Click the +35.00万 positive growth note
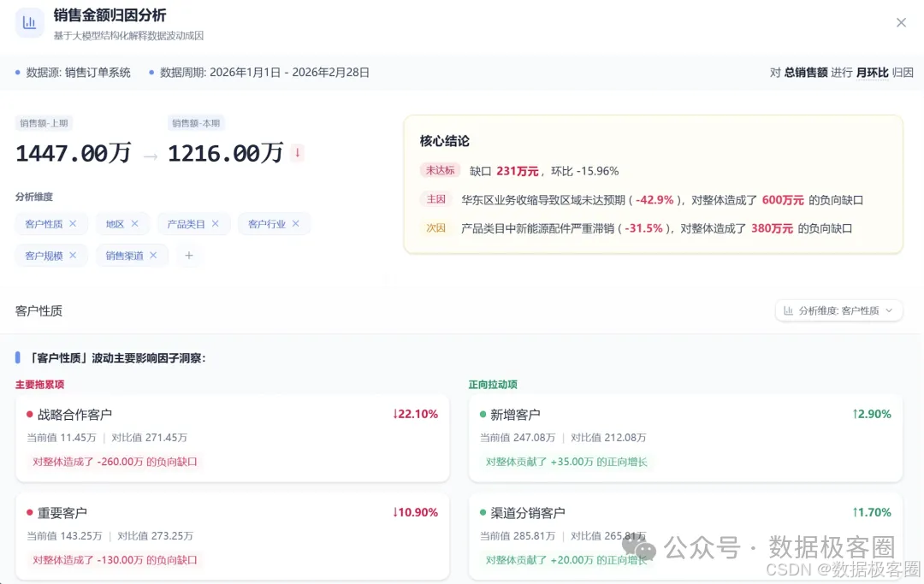The image size is (924, 584). 566,462
